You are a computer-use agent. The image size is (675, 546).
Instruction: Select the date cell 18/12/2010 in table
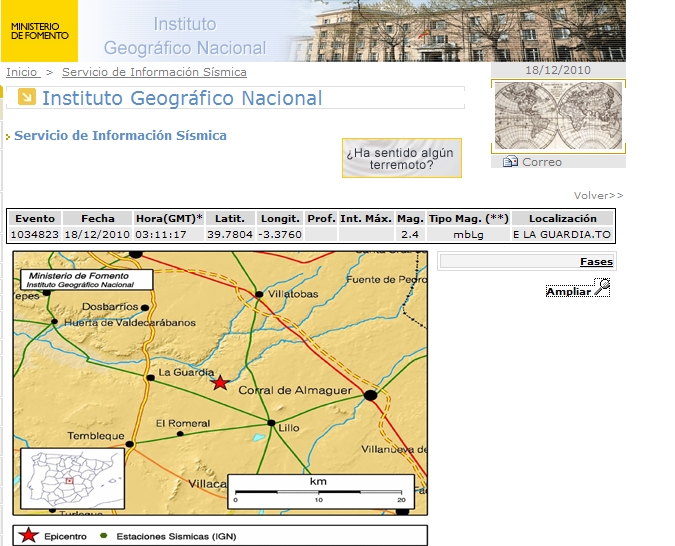[x=97, y=235]
